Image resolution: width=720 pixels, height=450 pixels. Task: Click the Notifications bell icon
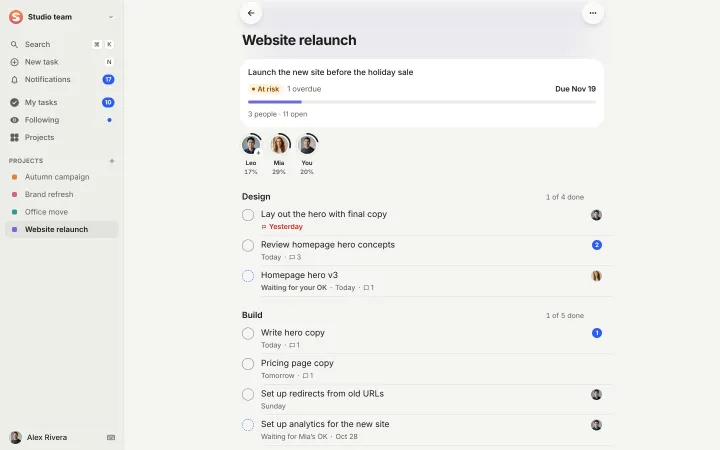click(x=14, y=79)
